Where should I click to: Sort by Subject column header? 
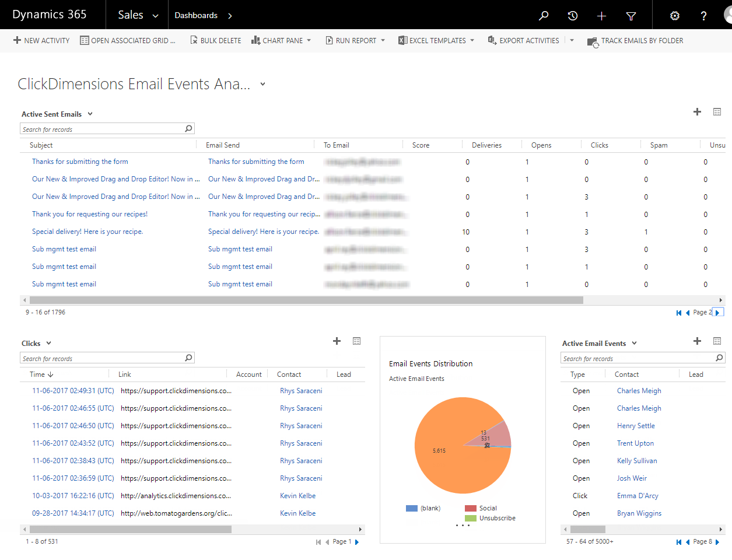pos(41,145)
